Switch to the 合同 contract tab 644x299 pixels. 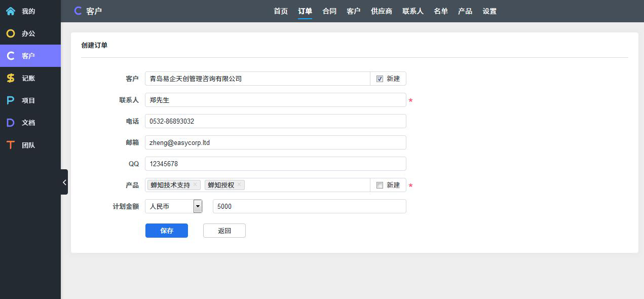click(x=329, y=11)
